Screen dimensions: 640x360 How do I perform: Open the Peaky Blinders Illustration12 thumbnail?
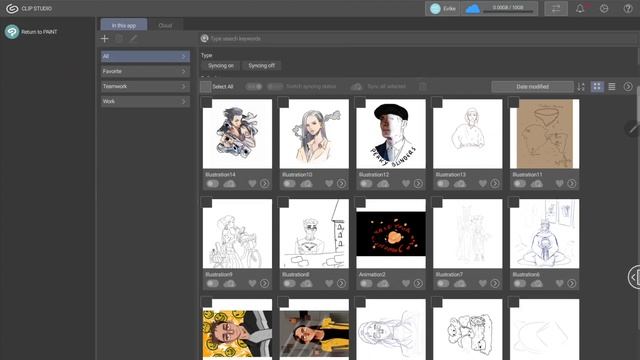[391, 134]
